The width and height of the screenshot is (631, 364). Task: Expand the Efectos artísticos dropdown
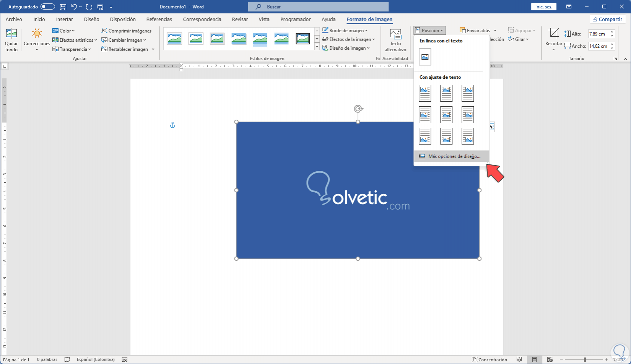[x=75, y=40]
